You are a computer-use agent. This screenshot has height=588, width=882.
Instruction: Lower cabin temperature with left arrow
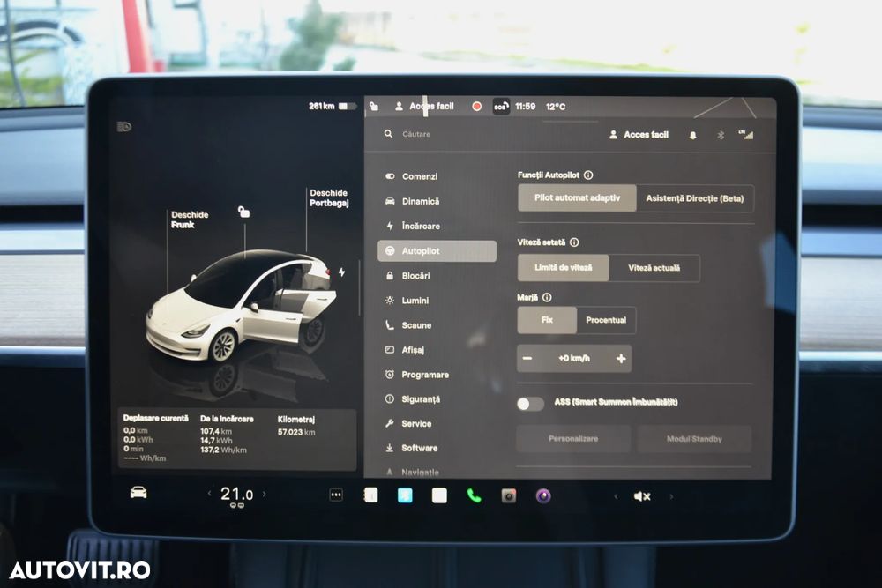209,494
